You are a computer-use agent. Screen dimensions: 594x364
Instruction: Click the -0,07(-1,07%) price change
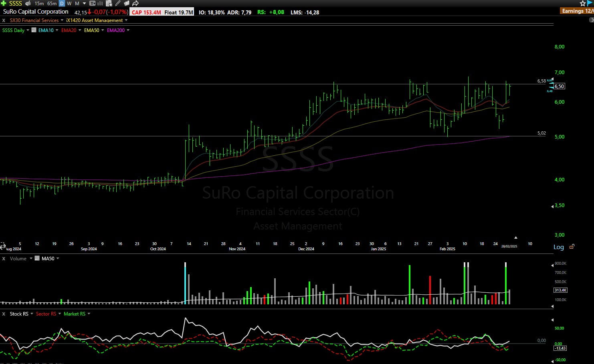pos(110,12)
